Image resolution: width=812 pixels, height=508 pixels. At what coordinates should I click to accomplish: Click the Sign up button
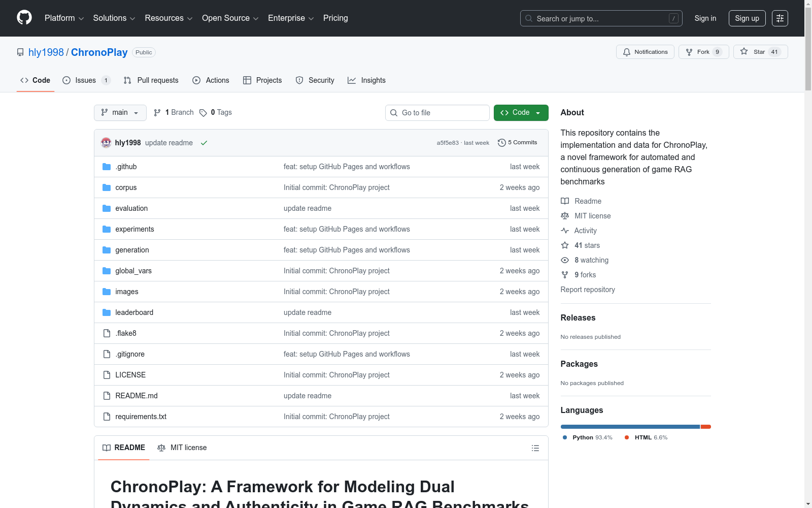747,18
